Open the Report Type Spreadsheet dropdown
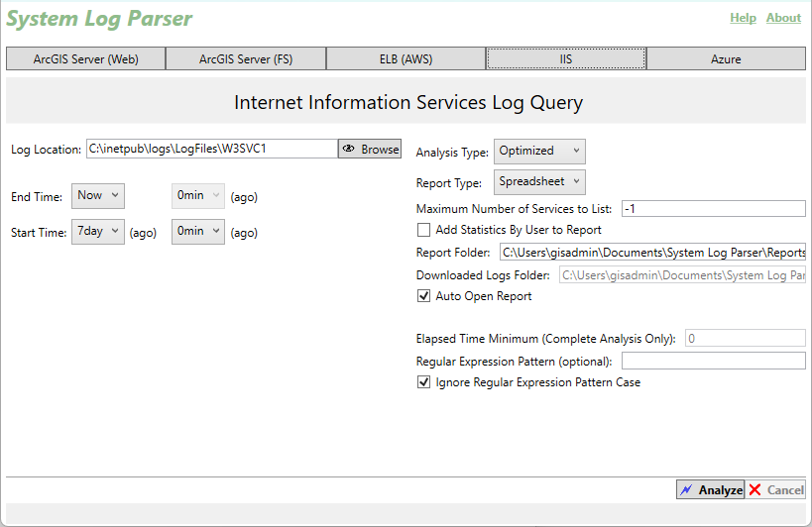The height and width of the screenshot is (527, 812). 539,182
